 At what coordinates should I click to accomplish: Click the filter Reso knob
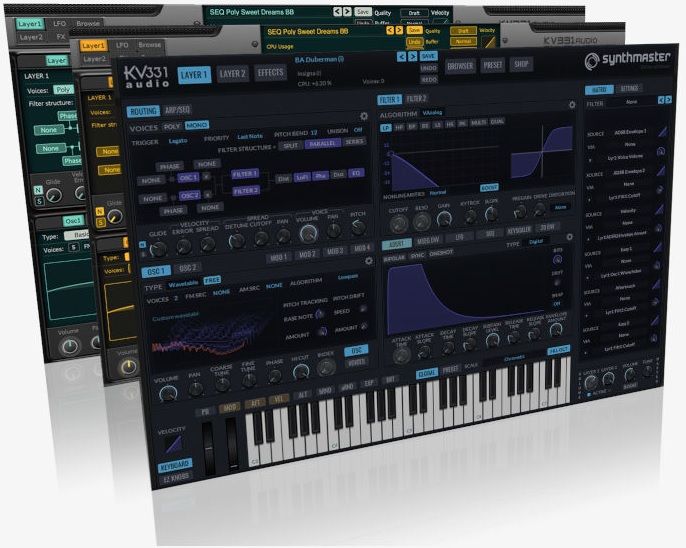(421, 222)
